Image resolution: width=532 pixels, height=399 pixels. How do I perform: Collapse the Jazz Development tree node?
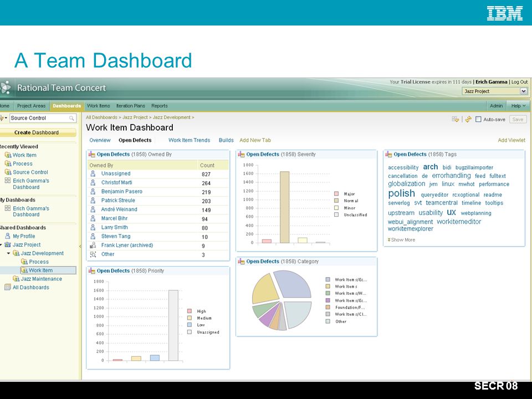click(x=8, y=253)
